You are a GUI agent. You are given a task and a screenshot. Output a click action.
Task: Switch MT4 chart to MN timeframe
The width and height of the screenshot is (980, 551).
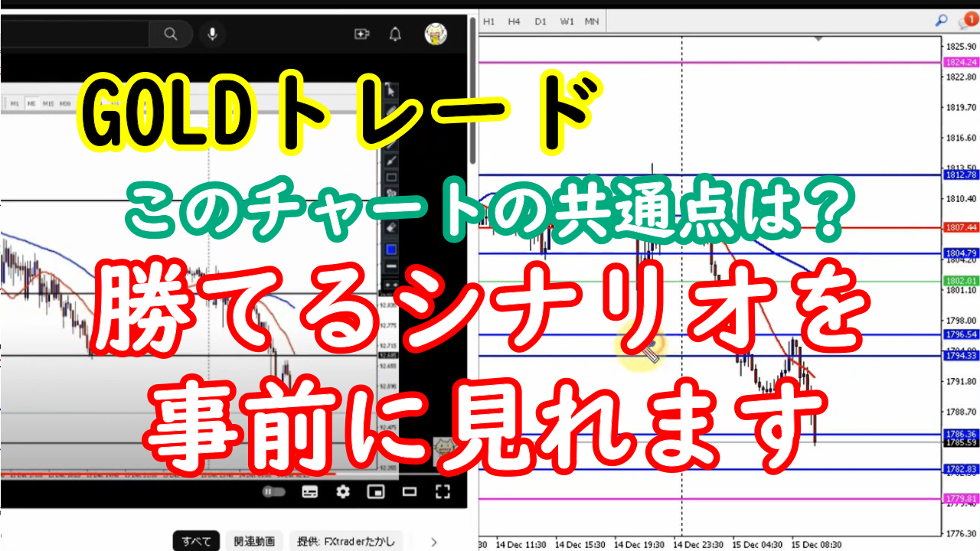pos(592,21)
